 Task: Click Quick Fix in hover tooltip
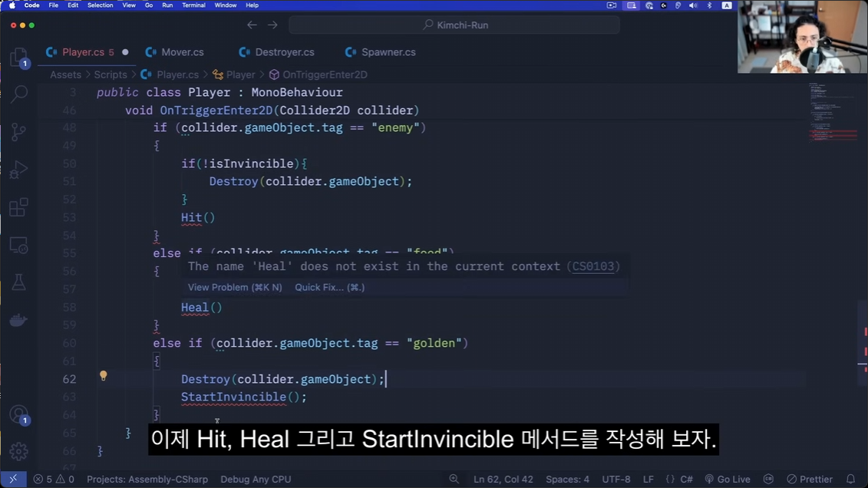click(329, 287)
